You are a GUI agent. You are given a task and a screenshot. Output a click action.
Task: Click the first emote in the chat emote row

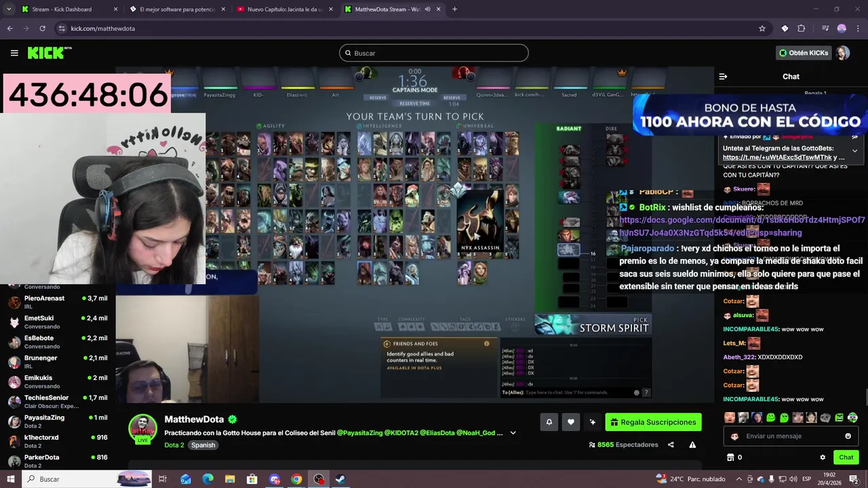(x=730, y=418)
